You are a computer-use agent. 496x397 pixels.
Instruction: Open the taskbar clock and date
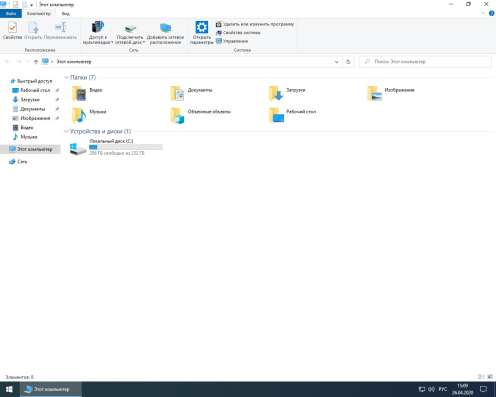pyautogui.click(x=463, y=389)
